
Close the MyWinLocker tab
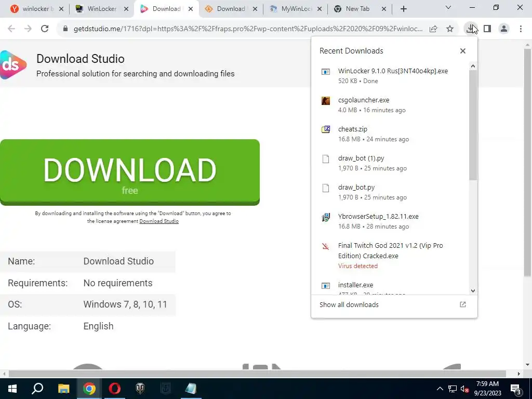(x=320, y=9)
